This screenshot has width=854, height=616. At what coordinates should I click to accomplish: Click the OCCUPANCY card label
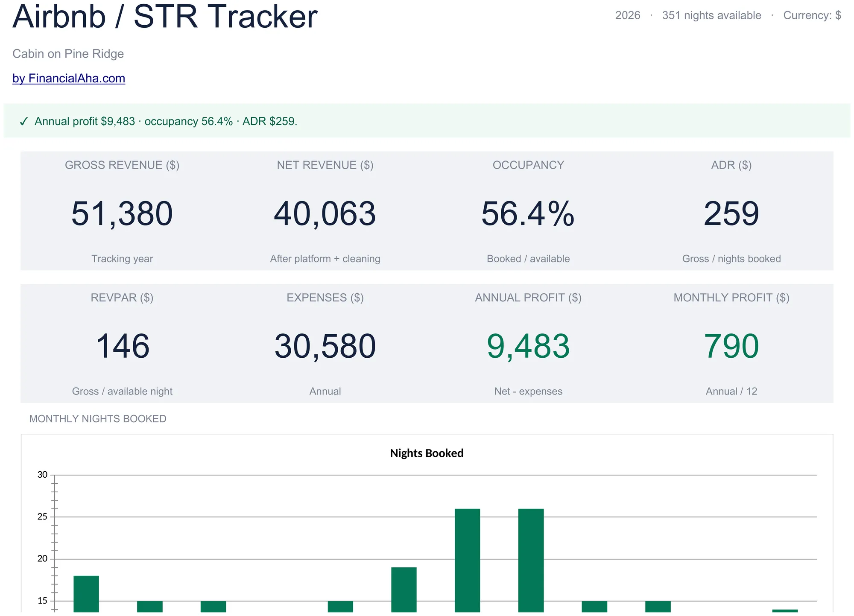(528, 165)
